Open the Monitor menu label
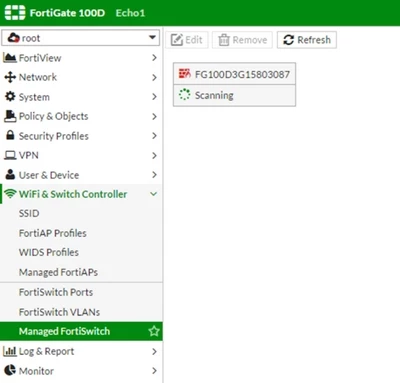Screen dimensions: 400x383 (x=36, y=371)
